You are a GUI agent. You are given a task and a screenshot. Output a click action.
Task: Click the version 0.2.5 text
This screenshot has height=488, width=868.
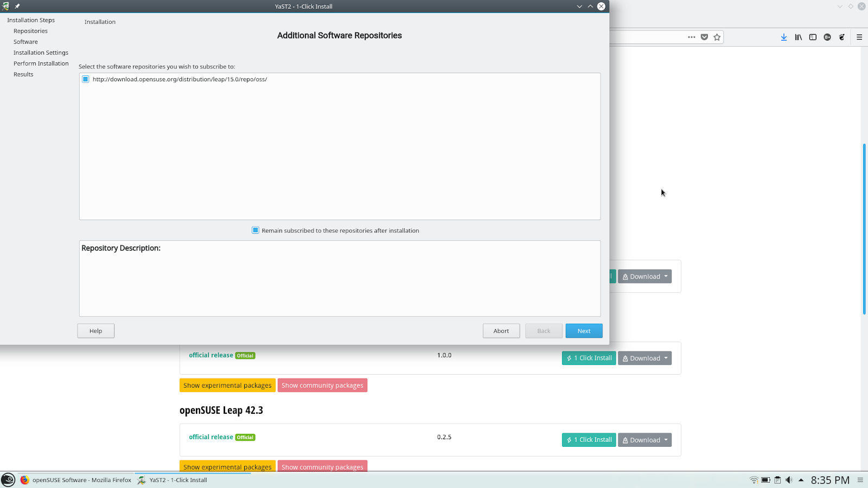pos(444,437)
